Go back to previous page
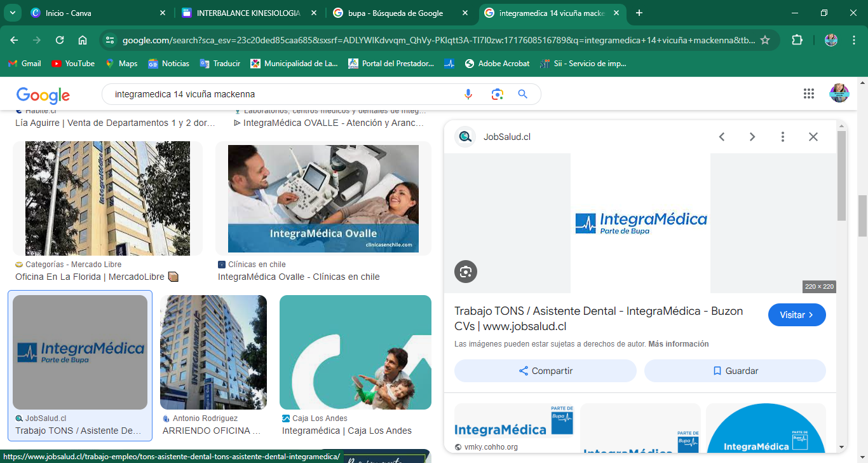 (x=14, y=40)
